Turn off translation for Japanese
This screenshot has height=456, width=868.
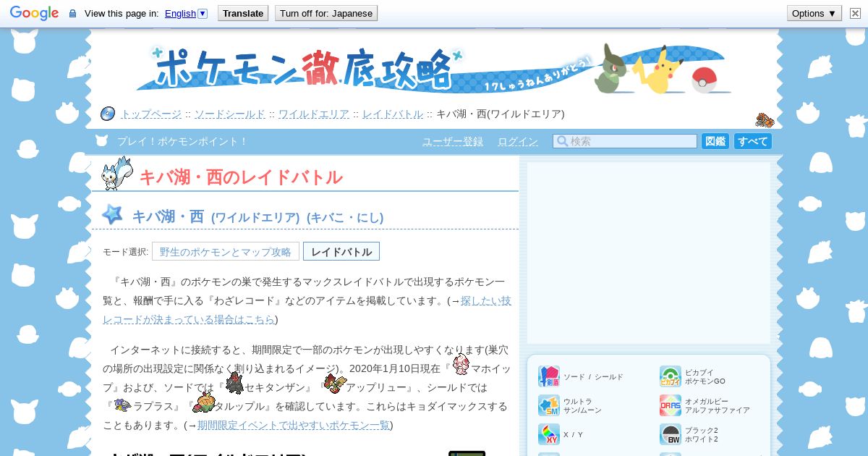pyautogui.click(x=326, y=13)
